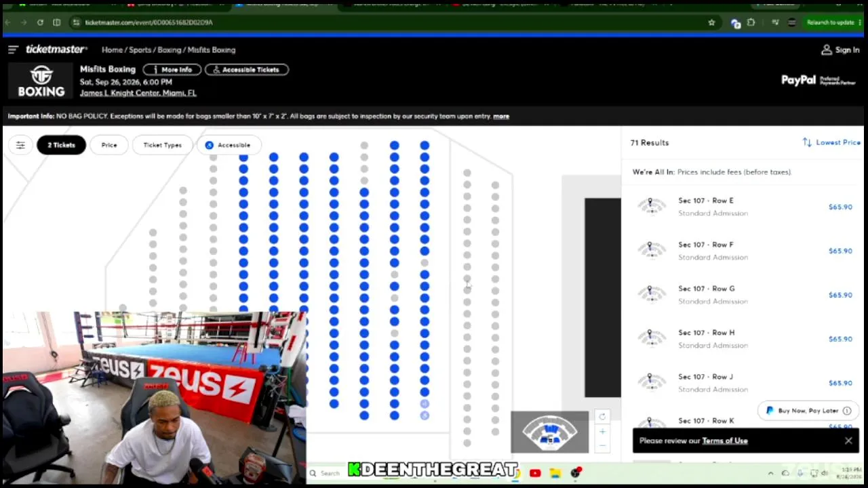The height and width of the screenshot is (488, 868).
Task: Open the Ticket Types filter dropdown
Action: click(162, 145)
